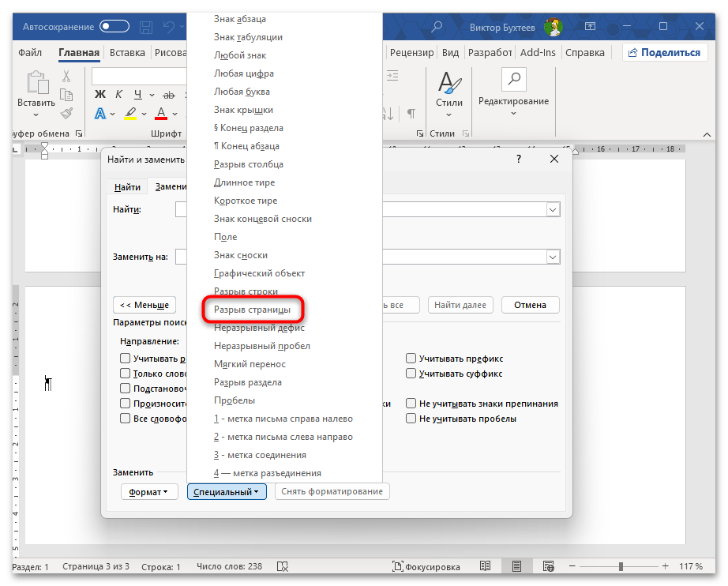Switch to the Найти dialog tab
Image resolution: width=728 pixels, height=586 pixels.
pyautogui.click(x=127, y=186)
